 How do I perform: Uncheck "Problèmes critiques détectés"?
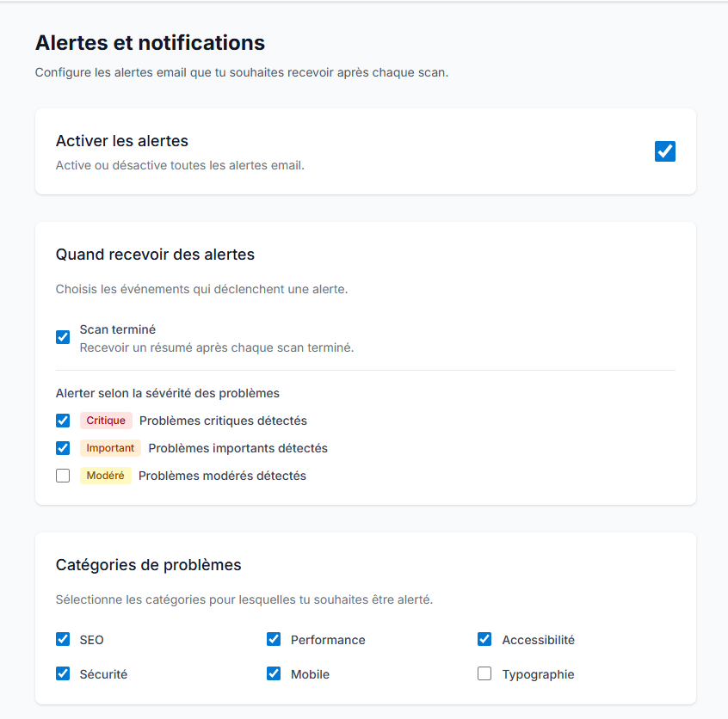pos(62,421)
